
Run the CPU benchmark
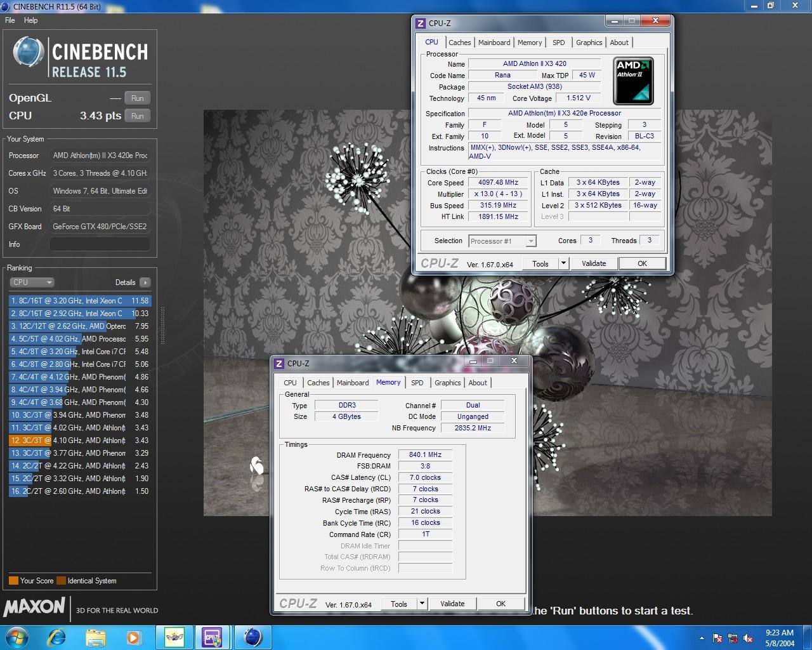pos(138,116)
